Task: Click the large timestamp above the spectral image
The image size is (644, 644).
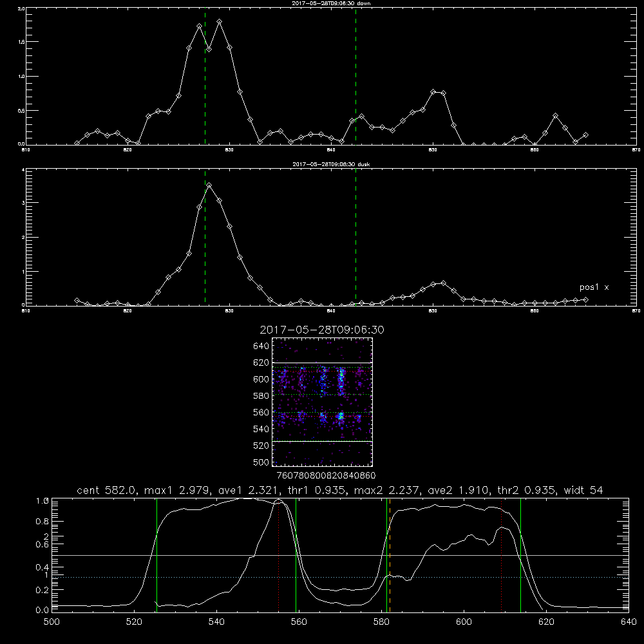Action: pos(322,330)
